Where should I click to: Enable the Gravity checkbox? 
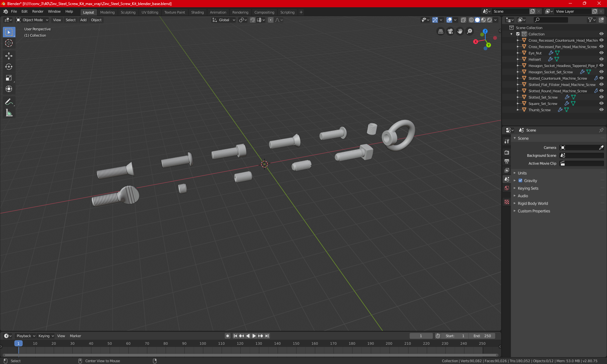click(x=520, y=180)
